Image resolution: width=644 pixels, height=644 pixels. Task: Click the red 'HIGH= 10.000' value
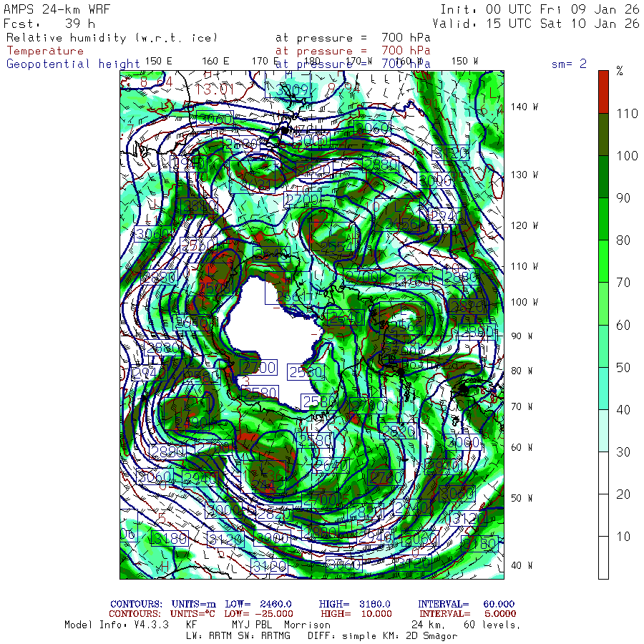[x=356, y=614]
